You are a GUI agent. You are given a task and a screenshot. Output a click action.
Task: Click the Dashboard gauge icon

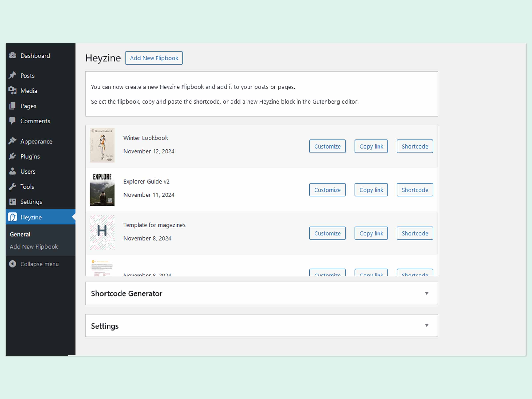(12, 56)
